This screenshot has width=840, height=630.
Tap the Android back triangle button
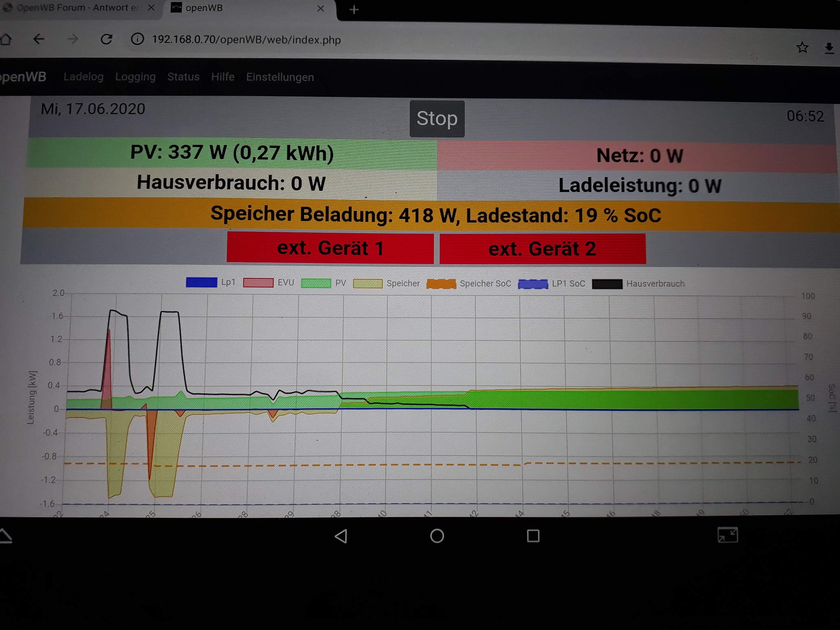[x=341, y=536]
